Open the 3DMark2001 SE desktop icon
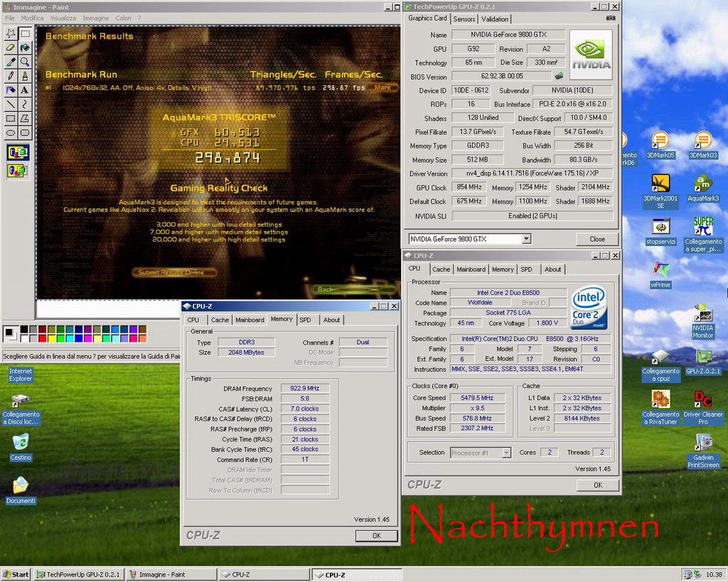This screenshot has width=728, height=582. coord(660,190)
